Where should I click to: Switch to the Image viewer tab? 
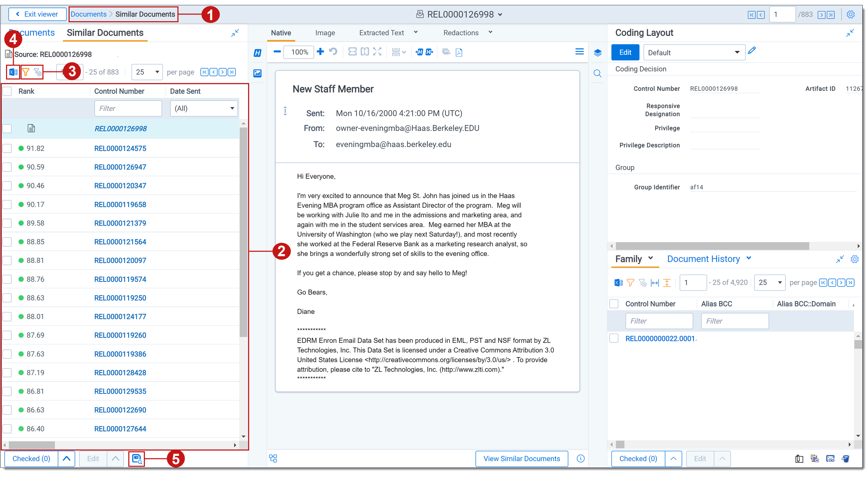[325, 33]
